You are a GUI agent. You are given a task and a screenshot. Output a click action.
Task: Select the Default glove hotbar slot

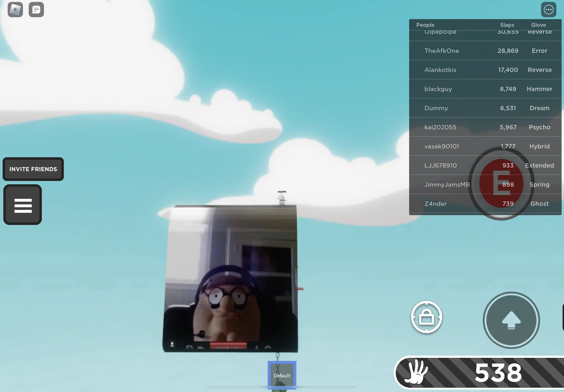point(282,375)
